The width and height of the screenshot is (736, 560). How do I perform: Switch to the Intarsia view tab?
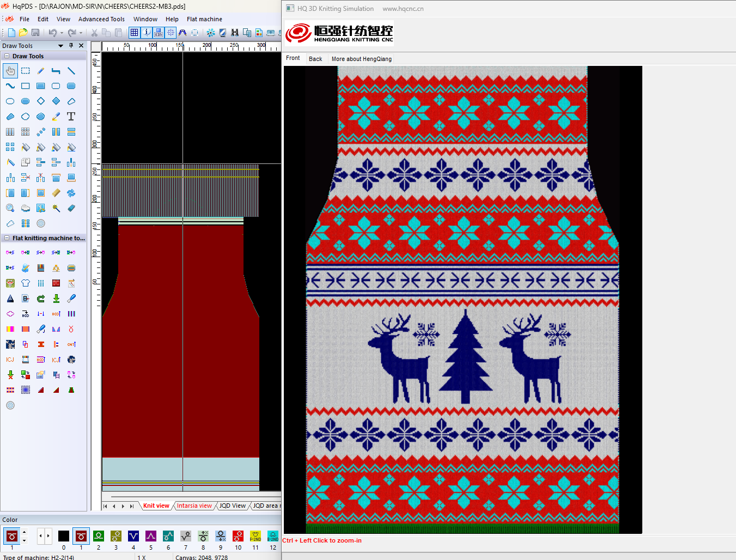click(x=194, y=506)
